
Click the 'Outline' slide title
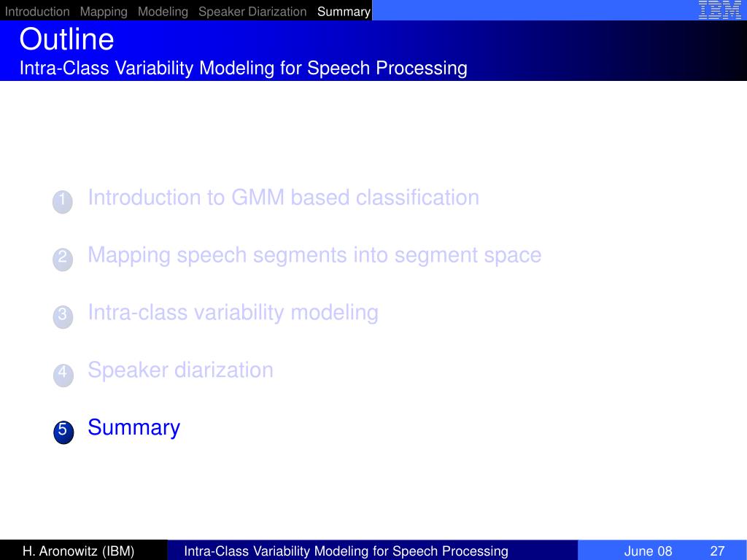[66, 39]
